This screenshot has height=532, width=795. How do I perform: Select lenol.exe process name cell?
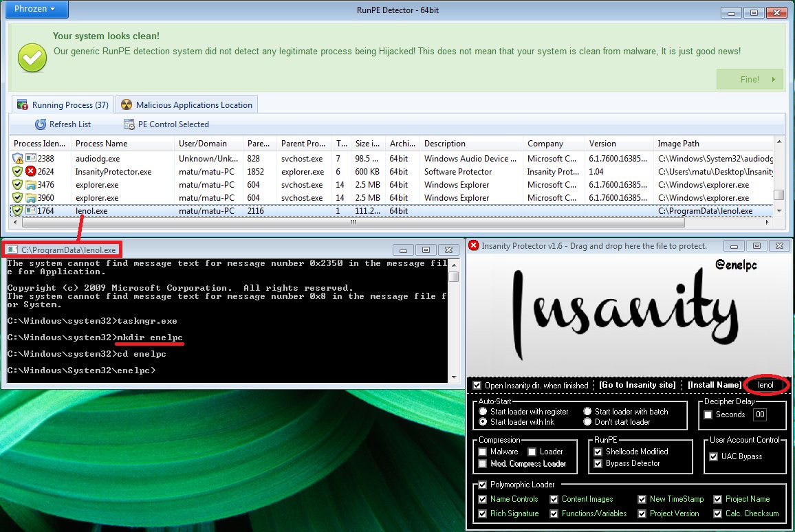tap(91, 211)
